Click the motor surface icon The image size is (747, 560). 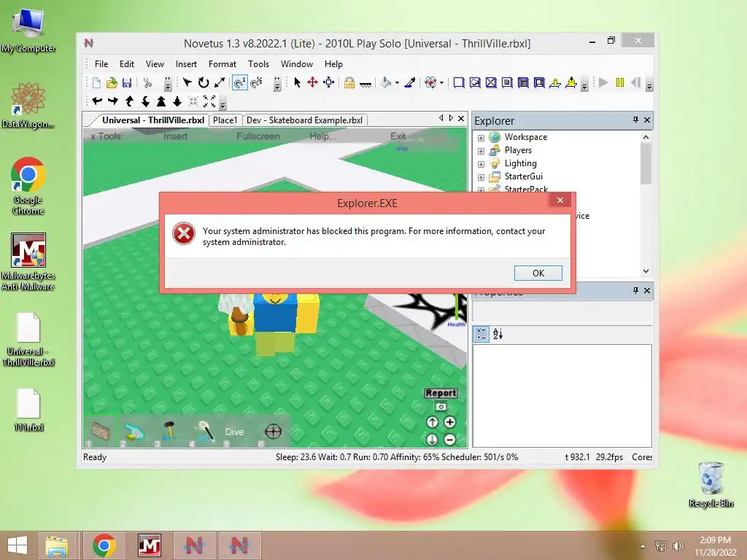[x=570, y=83]
